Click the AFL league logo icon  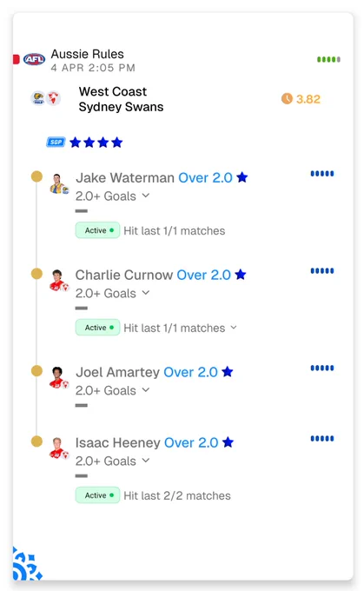(34, 59)
